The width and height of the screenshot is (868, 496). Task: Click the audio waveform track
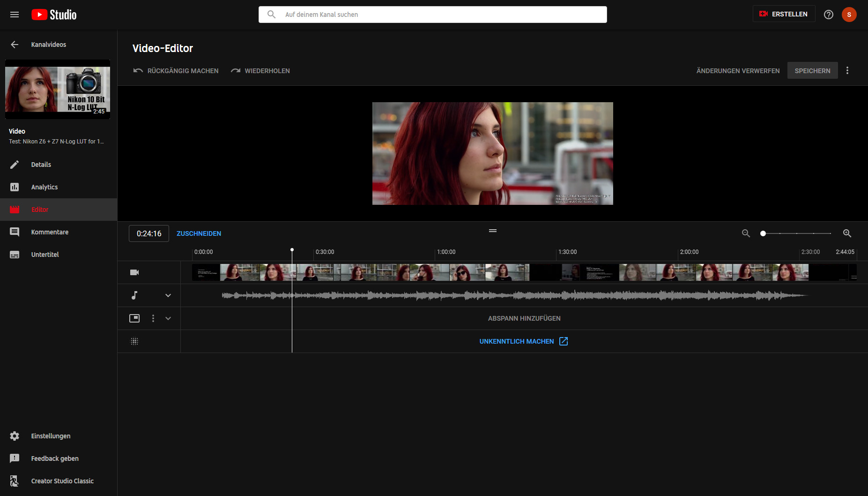[515, 295]
